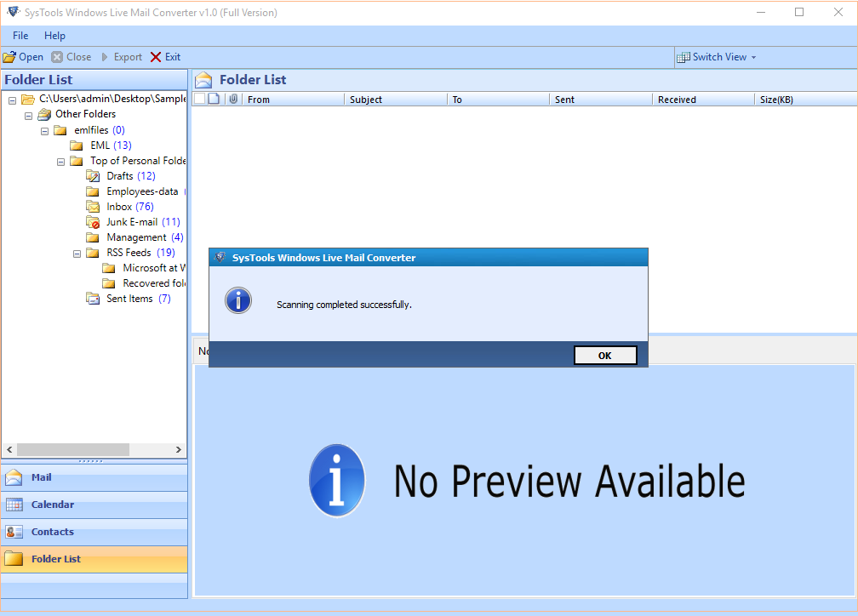Click the navigation pane splitter grip dots
The image size is (858, 616).
(90, 461)
